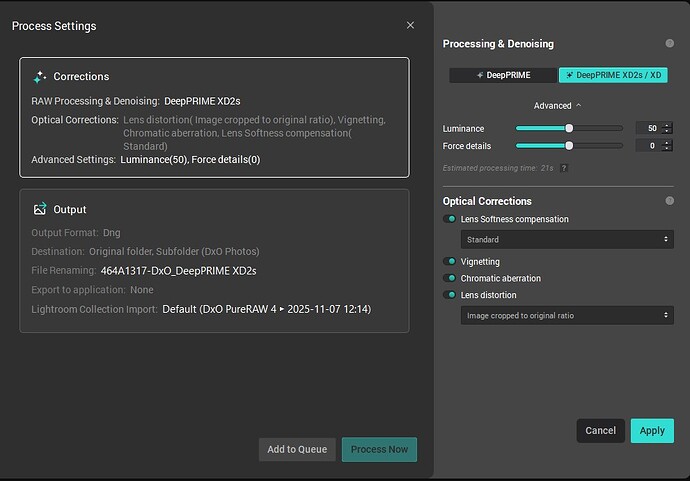The width and height of the screenshot is (690, 481).
Task: Click the Luminance value field
Action: [x=648, y=128]
